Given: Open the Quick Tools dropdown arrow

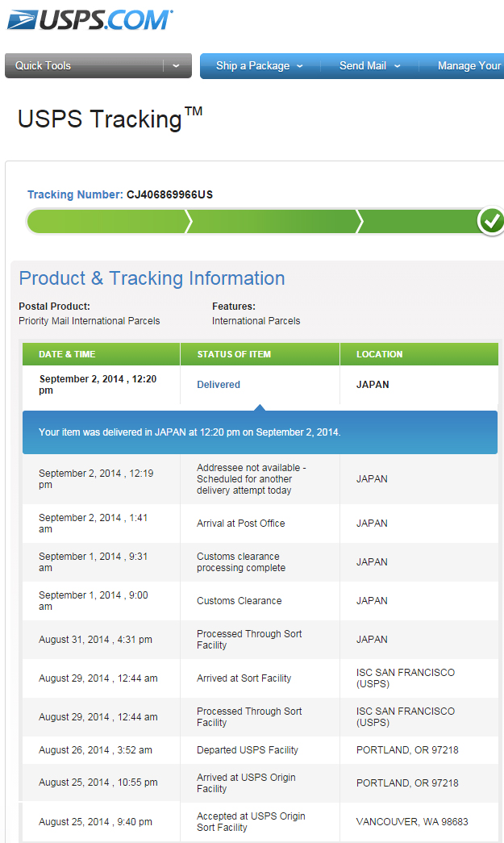Looking at the screenshot, I should coord(177,65).
